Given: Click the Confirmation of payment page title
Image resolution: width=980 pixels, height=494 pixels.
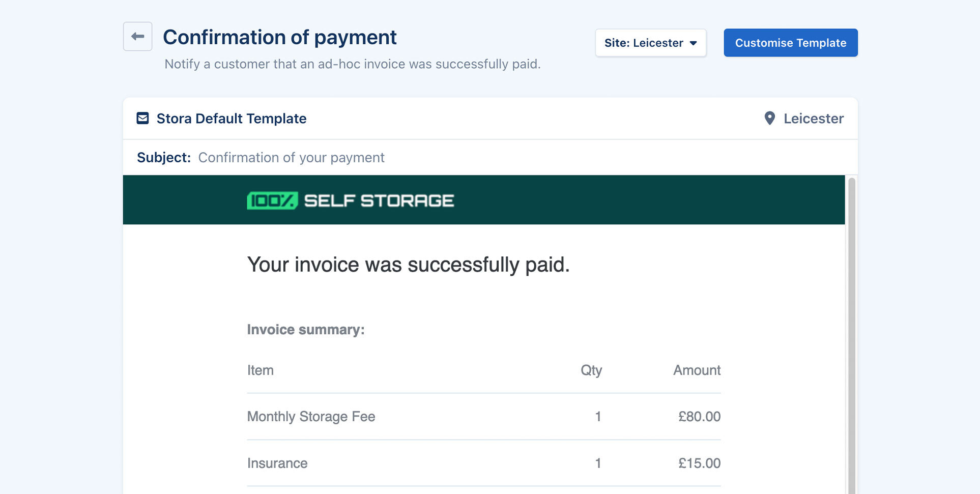Looking at the screenshot, I should click(280, 36).
